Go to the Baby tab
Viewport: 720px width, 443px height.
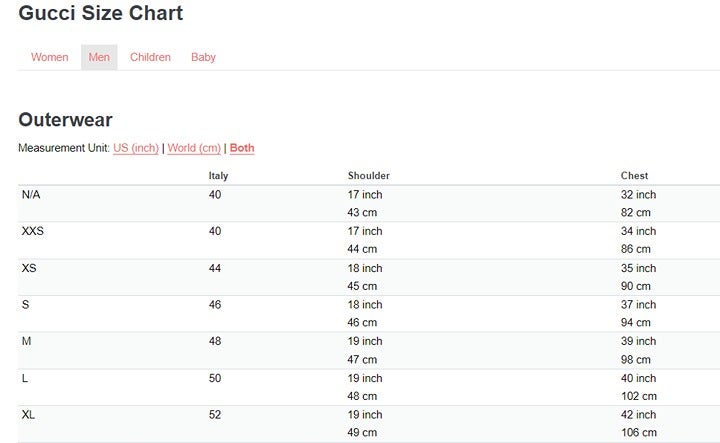(203, 57)
